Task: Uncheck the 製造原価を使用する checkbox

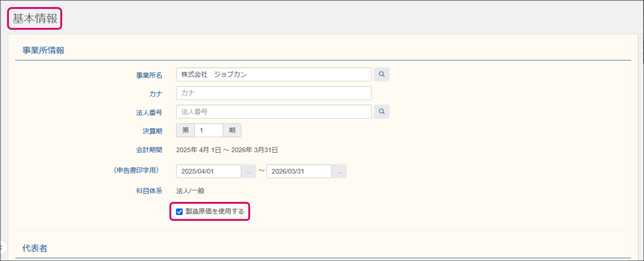Action: (179, 212)
